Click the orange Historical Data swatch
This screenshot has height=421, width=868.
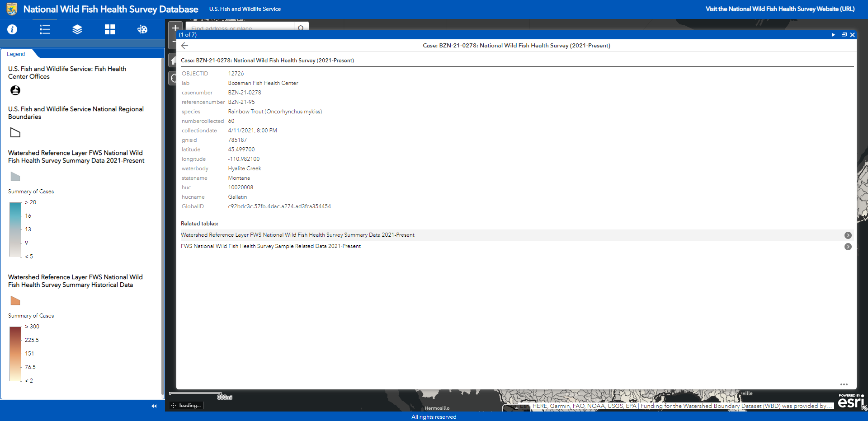[x=15, y=301]
